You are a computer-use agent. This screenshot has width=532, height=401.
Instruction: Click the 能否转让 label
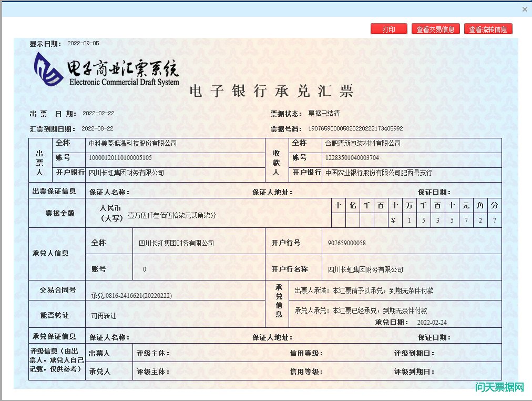click(54, 315)
